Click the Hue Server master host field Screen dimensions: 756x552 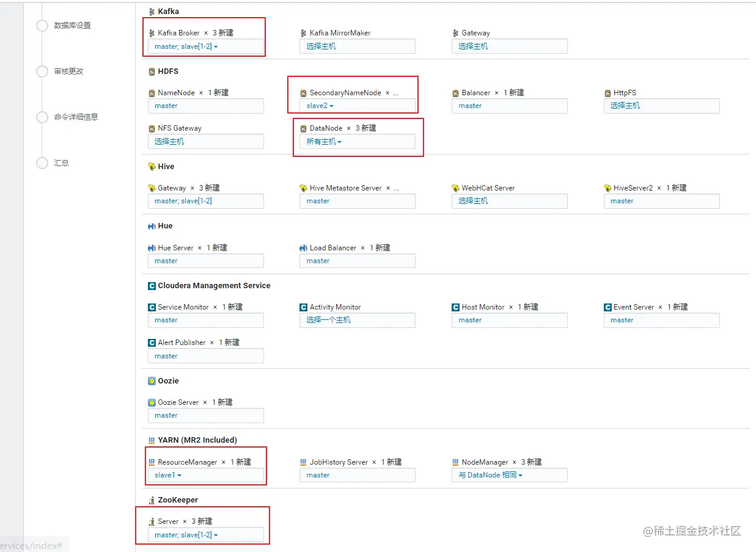[x=206, y=261]
